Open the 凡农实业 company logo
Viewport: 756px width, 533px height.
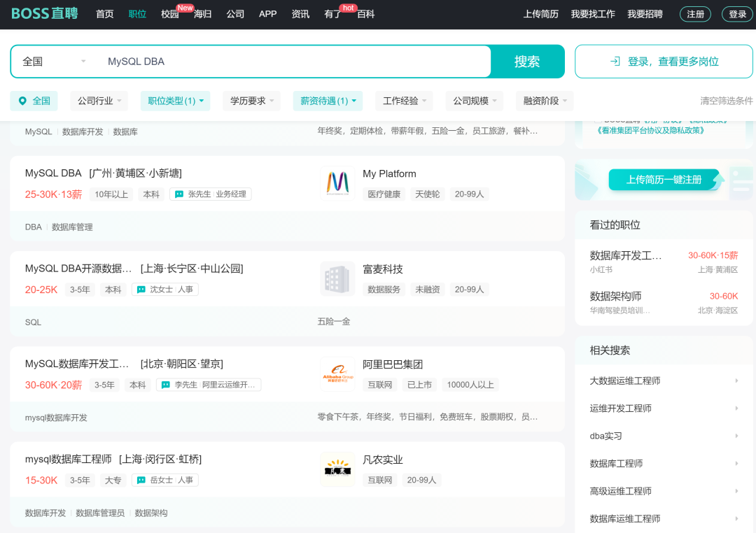(337, 469)
